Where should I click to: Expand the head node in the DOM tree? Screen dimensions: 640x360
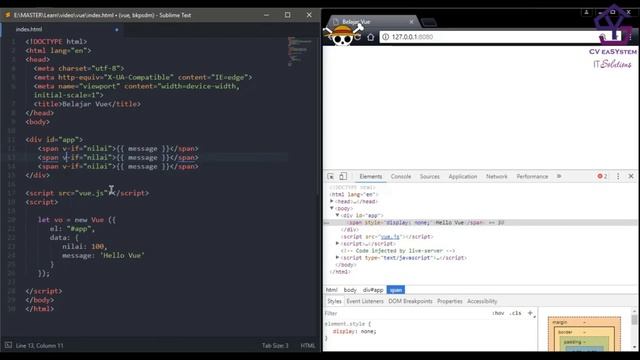pyautogui.click(x=332, y=201)
